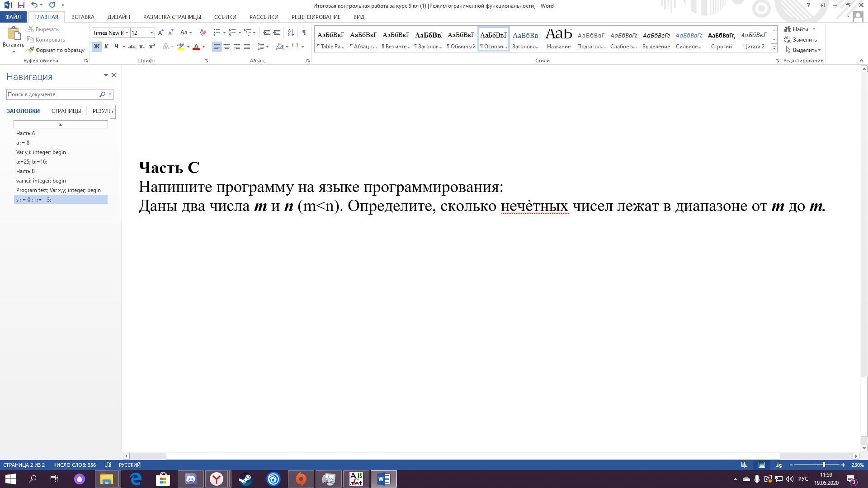Click Копировать button

47,40
